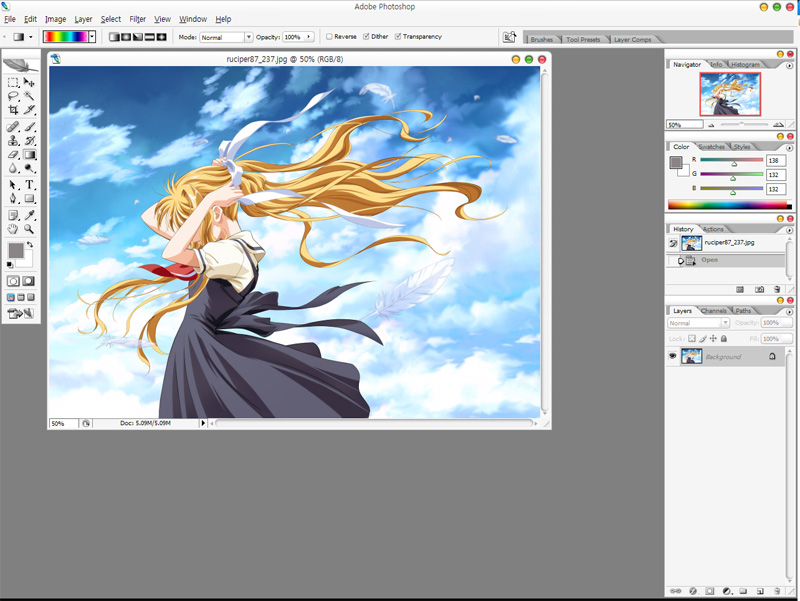Hide the Background layer eye icon
800x601 pixels.
[672, 356]
